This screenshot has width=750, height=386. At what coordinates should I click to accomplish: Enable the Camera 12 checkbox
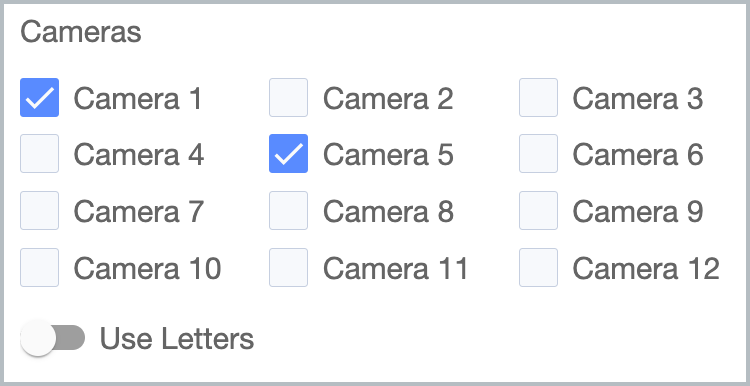click(538, 267)
